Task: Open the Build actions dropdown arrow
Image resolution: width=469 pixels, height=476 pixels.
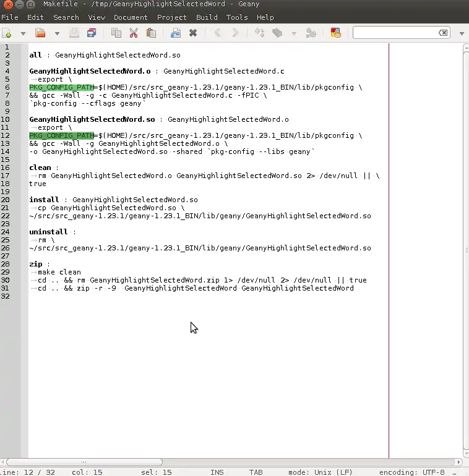Action: pos(294,33)
